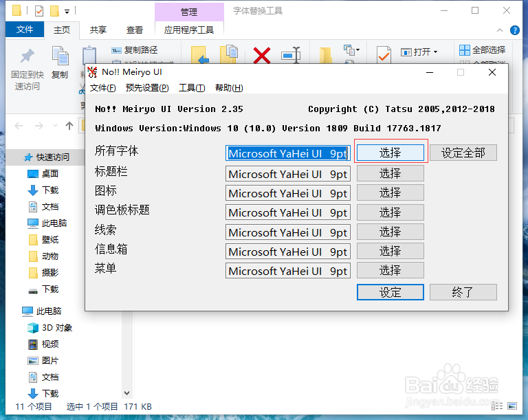The image size is (528, 420).
Task: Switch to large icons view in status bar
Action: [512, 406]
